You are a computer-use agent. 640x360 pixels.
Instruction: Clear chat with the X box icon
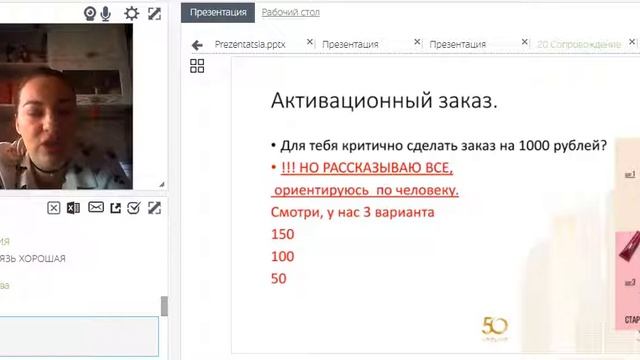pyautogui.click(x=53, y=208)
